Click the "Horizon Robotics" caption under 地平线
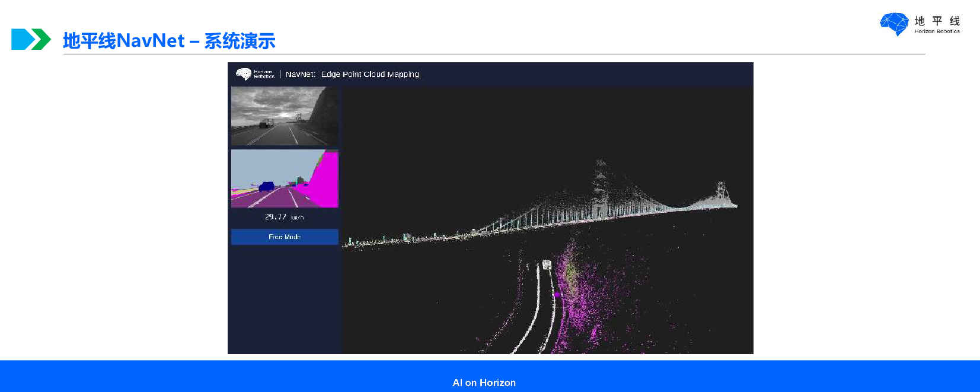 coord(937,31)
